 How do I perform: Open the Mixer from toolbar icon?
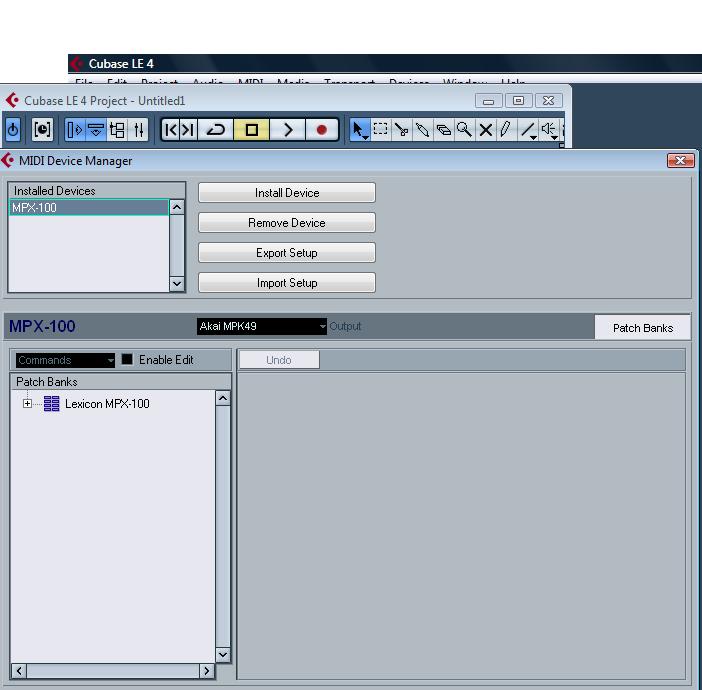[x=139, y=129]
